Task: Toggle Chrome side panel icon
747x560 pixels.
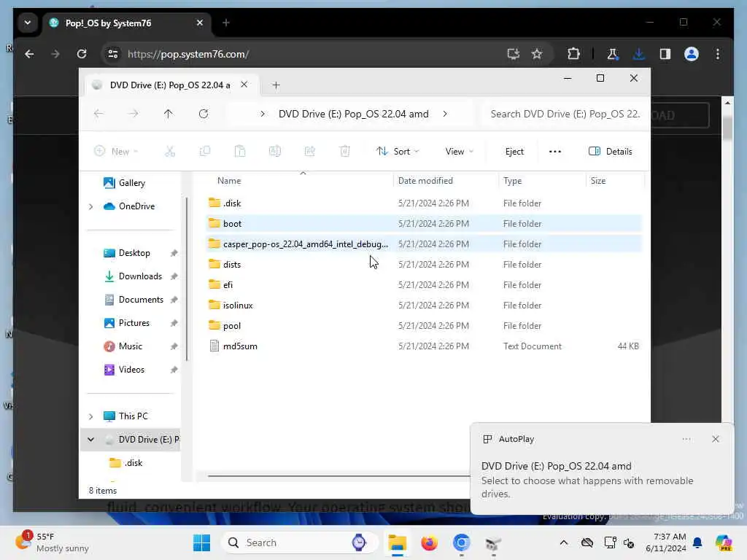Action: 665,54
